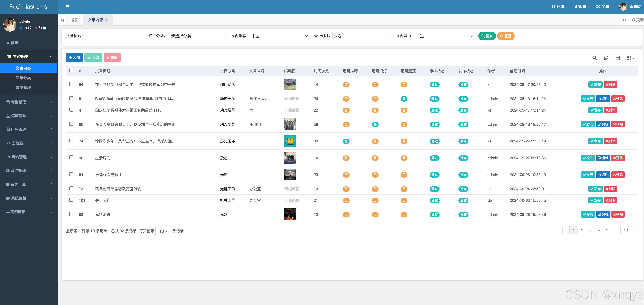Tick the checkbox for article ID 64
Screen dimensions: 644x305
coord(71,84)
